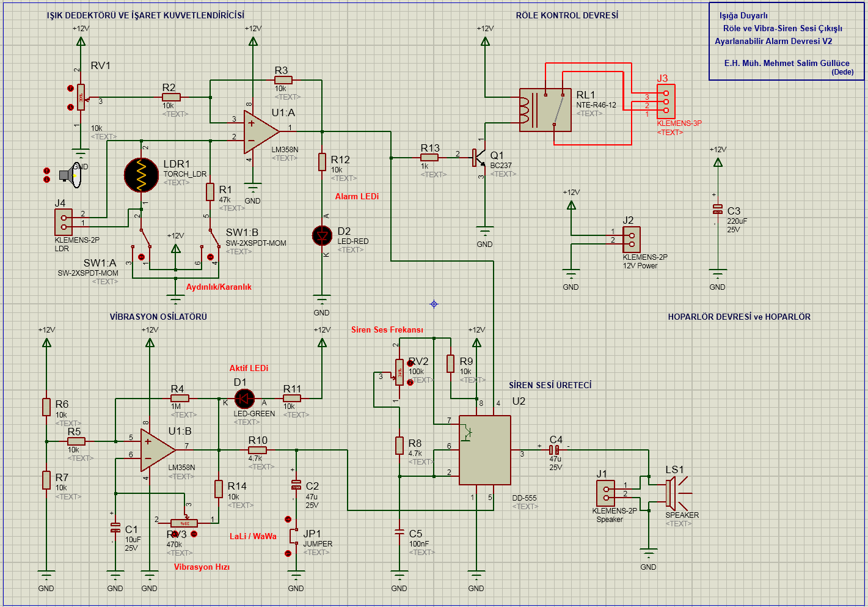Click the 'SİREN SESİ ÜRETECİ' label
Image resolution: width=868 pixels, height=607 pixels.
550,385
